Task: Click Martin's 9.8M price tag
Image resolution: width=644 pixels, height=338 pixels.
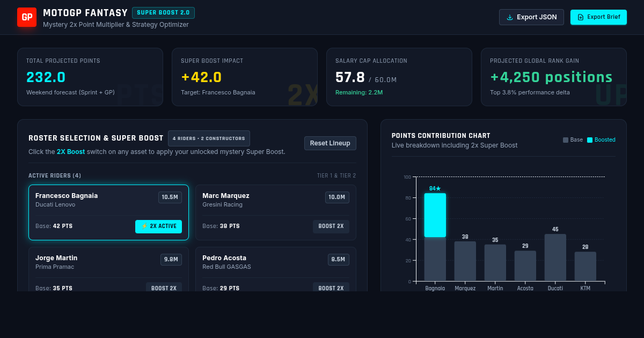Action: pos(171,260)
